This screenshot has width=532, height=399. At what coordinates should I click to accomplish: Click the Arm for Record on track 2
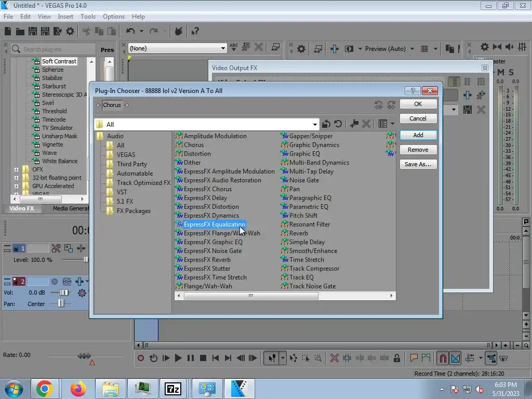tap(54, 282)
